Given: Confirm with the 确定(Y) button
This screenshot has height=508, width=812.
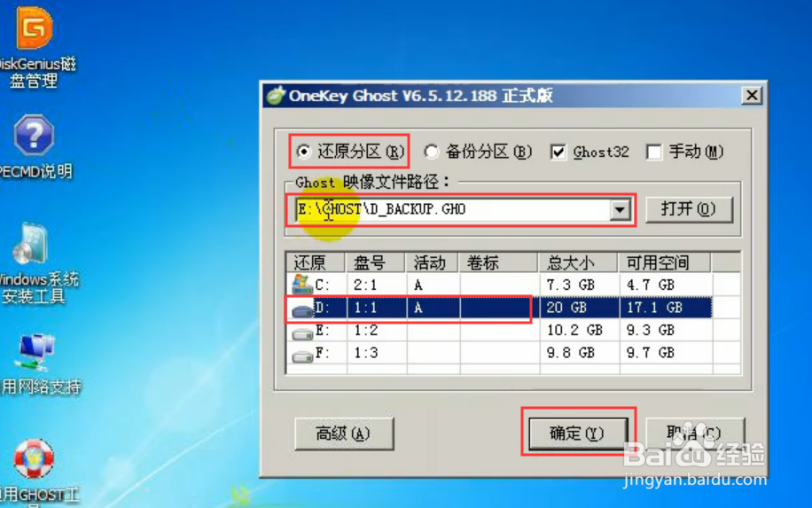Looking at the screenshot, I should pyautogui.click(x=577, y=433).
